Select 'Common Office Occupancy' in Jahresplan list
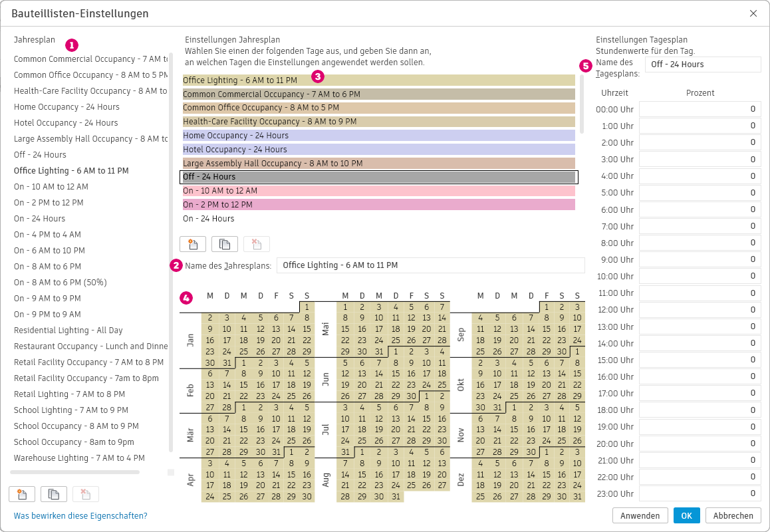This screenshot has height=532, width=770. 90,74
